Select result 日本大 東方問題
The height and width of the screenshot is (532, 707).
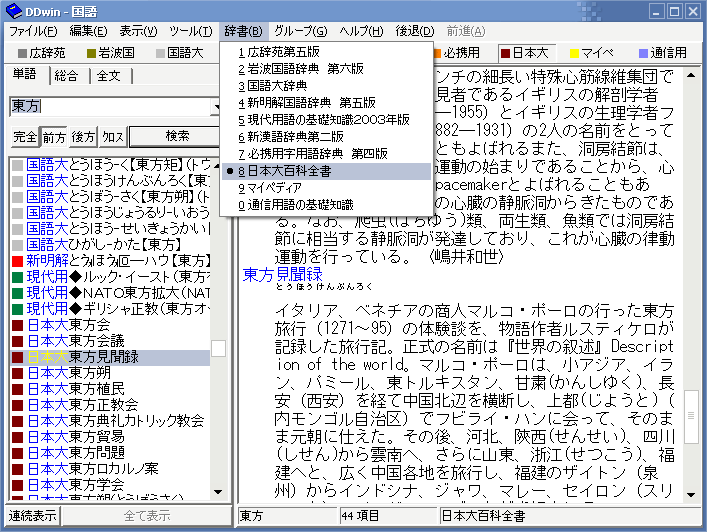[110, 453]
